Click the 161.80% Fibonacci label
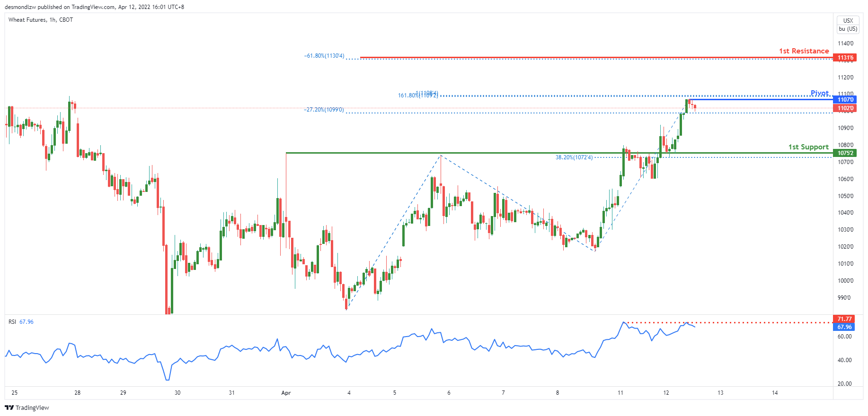The width and height of the screenshot is (868, 416). point(418,95)
